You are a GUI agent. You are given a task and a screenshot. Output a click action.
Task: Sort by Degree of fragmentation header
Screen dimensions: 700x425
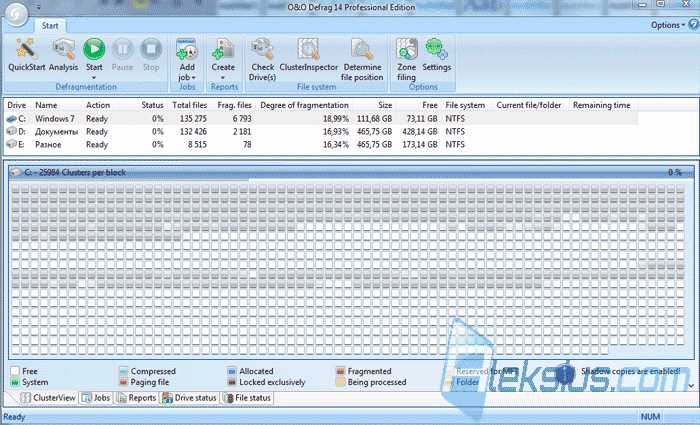(x=304, y=105)
